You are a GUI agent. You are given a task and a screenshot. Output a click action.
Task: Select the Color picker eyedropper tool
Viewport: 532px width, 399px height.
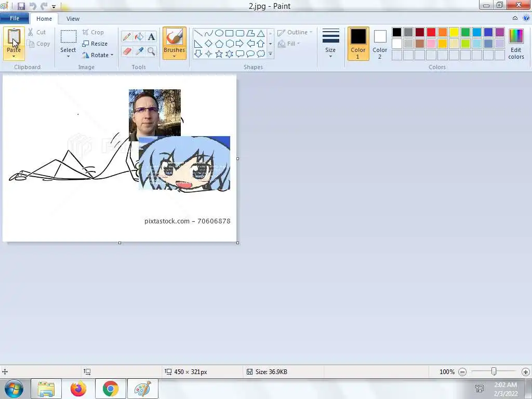[x=139, y=51]
